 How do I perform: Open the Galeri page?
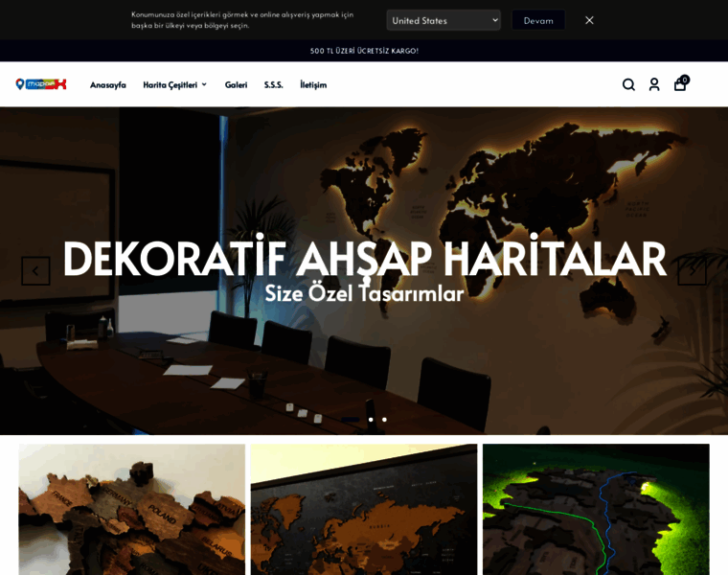pos(236,84)
